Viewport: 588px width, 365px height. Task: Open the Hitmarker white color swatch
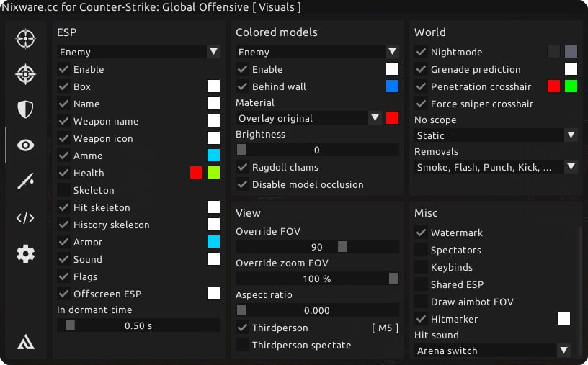(563, 319)
